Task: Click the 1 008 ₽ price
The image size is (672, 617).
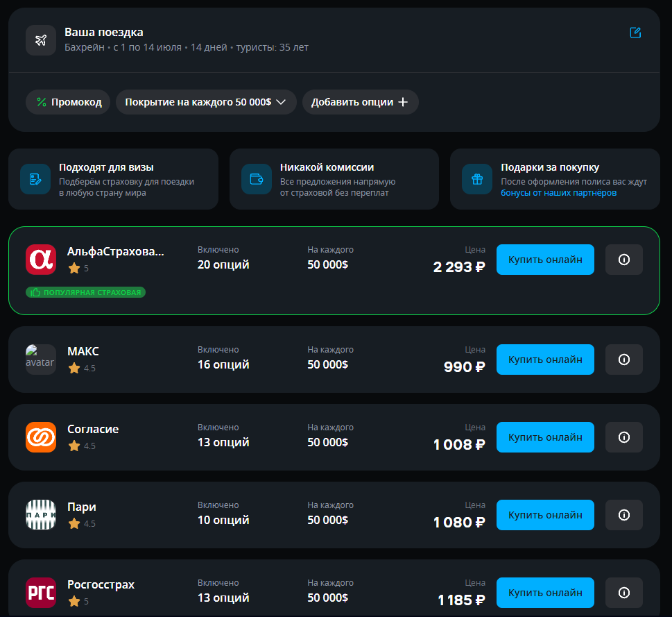Action: coord(459,445)
